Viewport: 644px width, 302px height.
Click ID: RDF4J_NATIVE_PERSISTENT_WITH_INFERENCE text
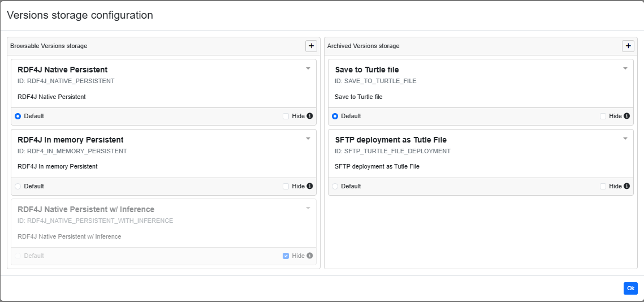point(96,221)
